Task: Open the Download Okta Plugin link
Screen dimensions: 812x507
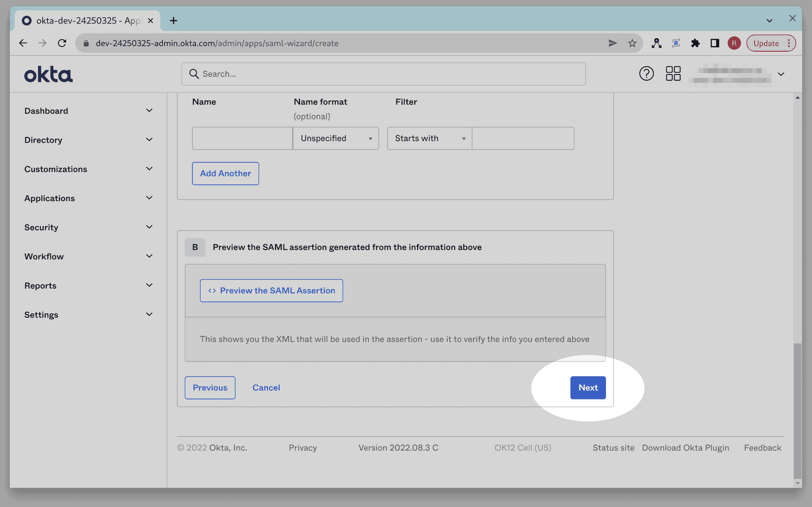Action: point(686,448)
